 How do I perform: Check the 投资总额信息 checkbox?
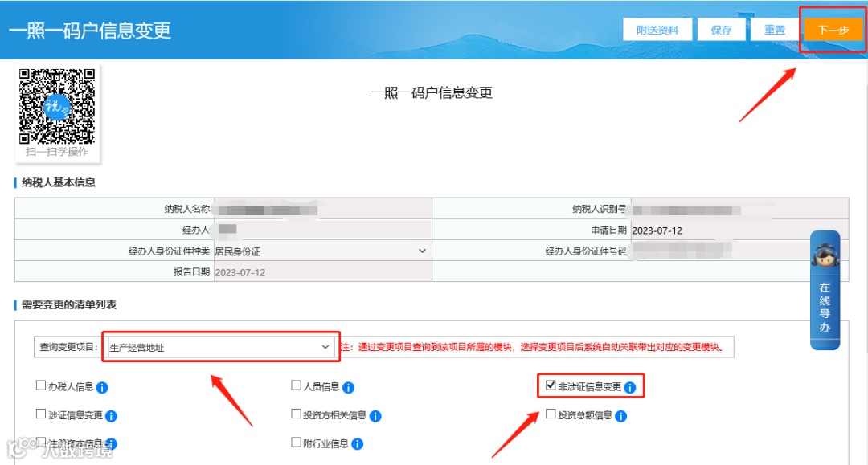551,414
